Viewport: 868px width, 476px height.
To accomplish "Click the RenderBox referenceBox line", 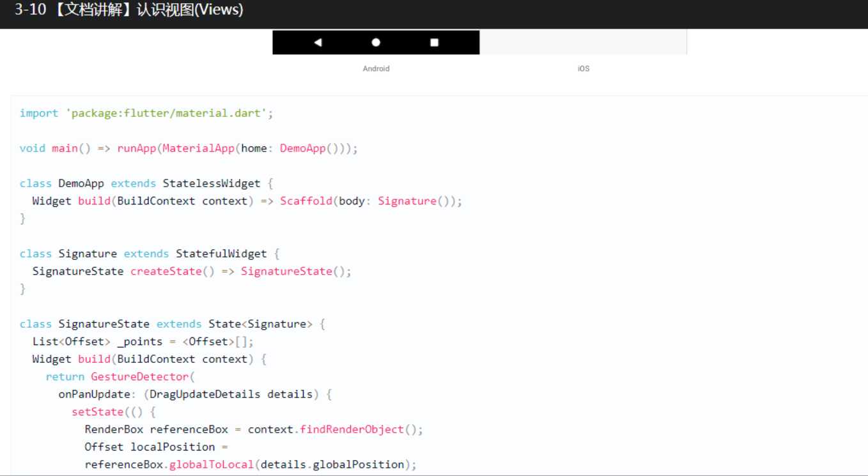I will tap(254, 429).
